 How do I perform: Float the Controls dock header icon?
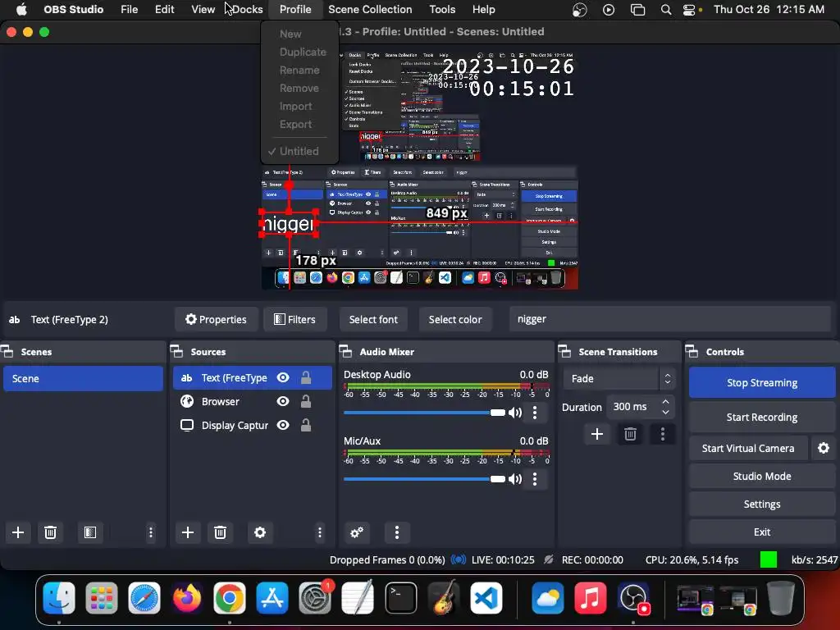692,351
